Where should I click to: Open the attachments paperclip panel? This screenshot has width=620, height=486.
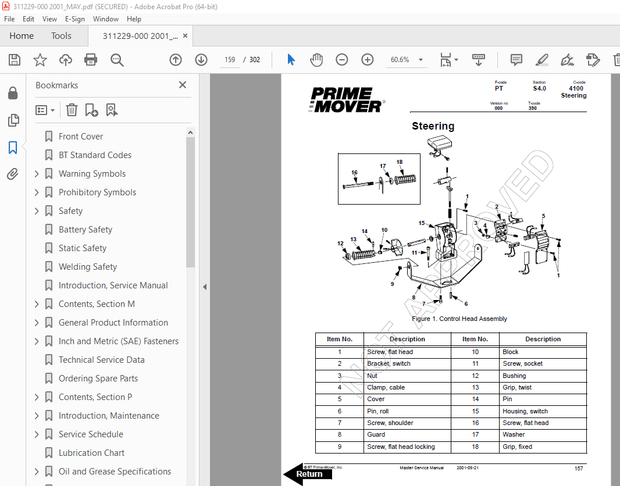click(x=13, y=174)
